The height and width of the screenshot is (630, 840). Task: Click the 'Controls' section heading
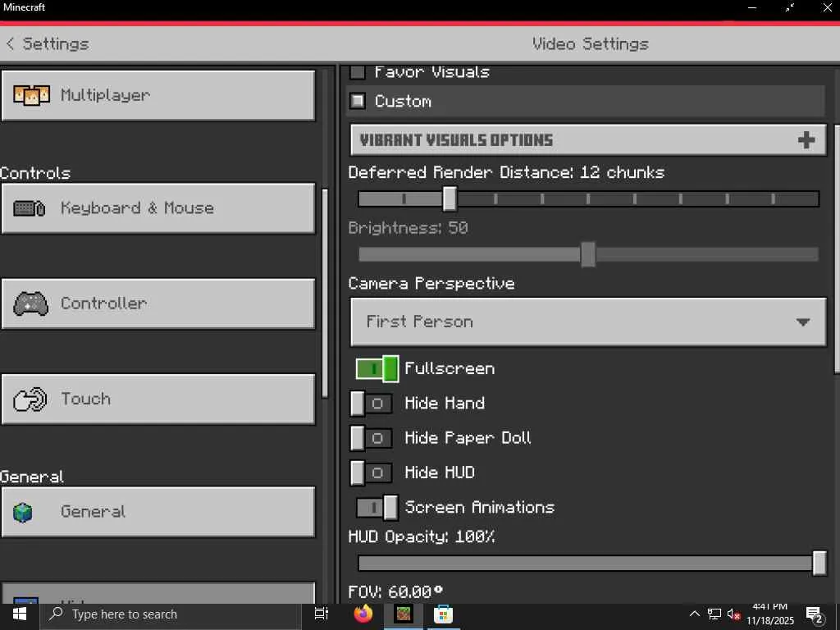pos(35,174)
